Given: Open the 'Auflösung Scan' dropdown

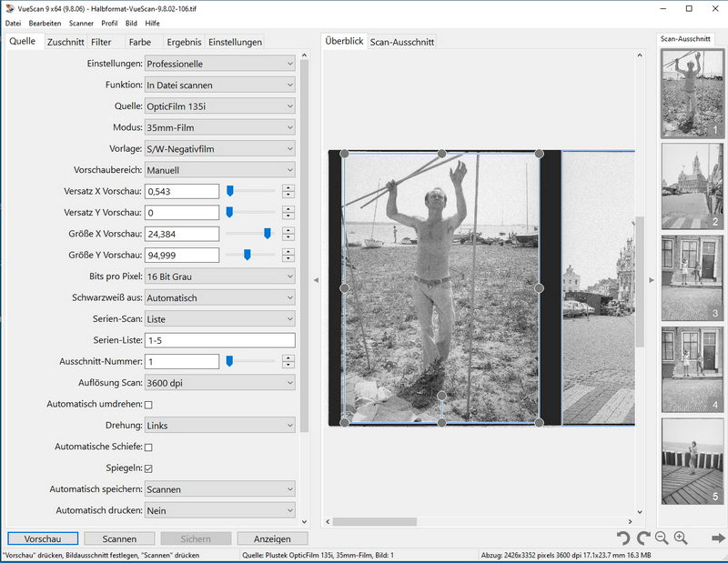Looking at the screenshot, I should pos(219,383).
